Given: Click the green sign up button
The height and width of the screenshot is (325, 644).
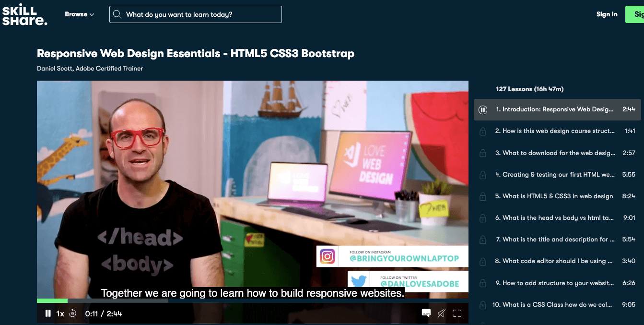Looking at the screenshot, I should [x=634, y=14].
